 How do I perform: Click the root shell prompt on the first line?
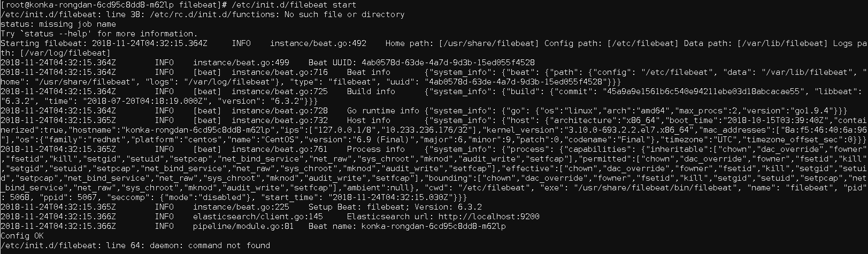tap(114, 5)
